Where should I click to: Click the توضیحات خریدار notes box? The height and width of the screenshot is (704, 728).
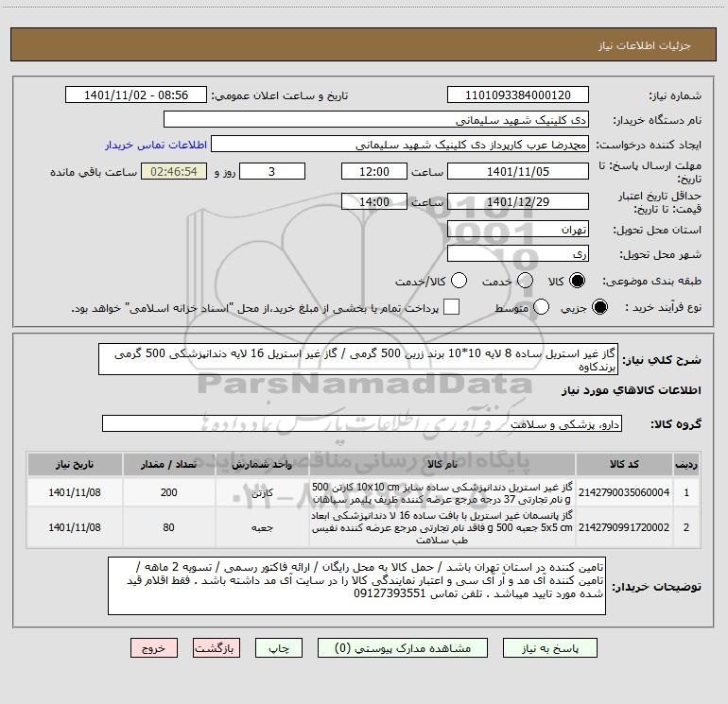click(356, 586)
